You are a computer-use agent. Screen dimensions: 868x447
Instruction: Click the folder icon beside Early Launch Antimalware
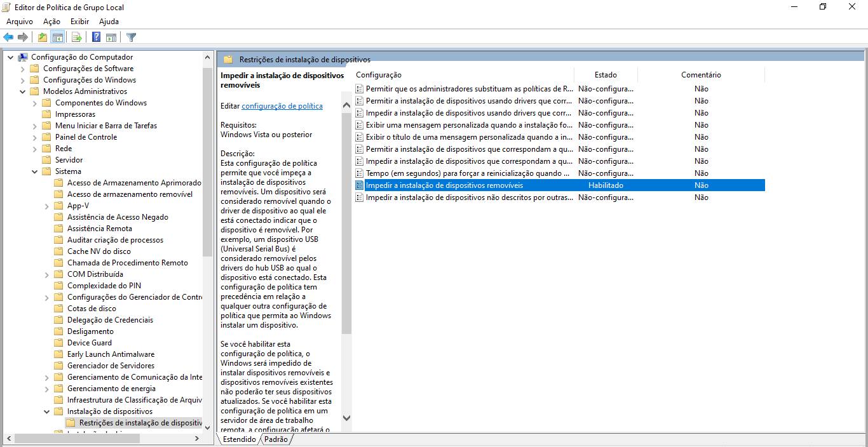pyautogui.click(x=58, y=354)
